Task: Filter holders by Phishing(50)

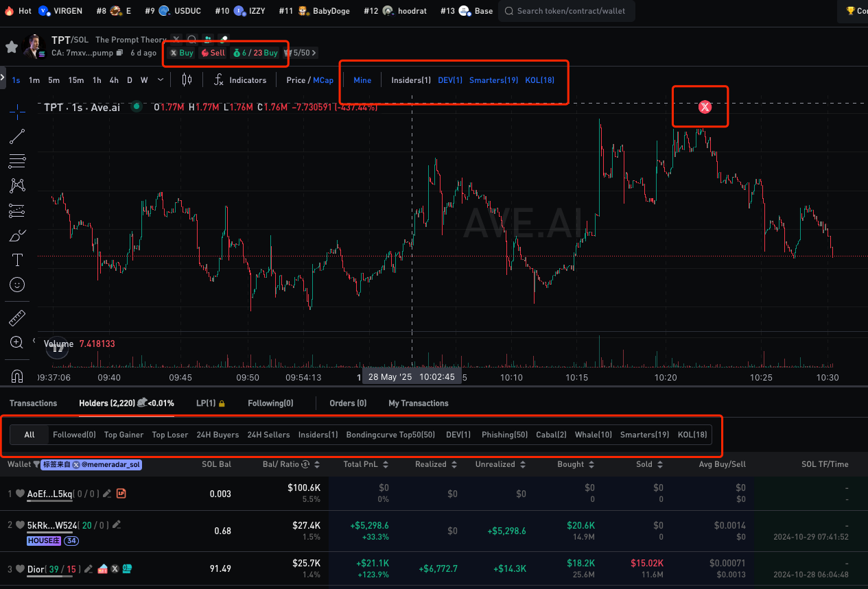Action: pyautogui.click(x=504, y=435)
